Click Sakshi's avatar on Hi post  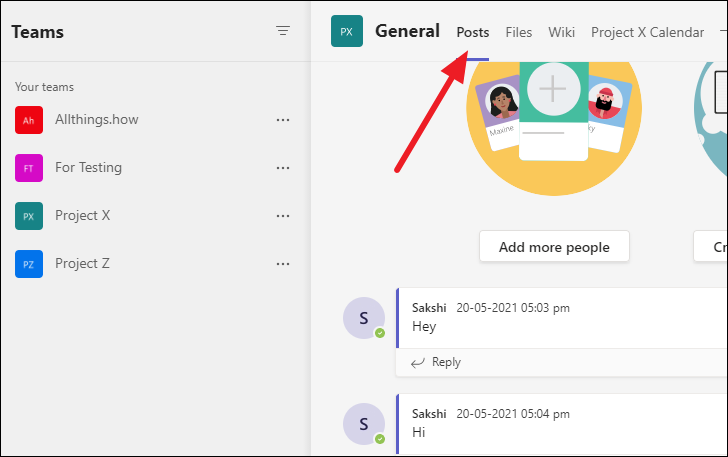(x=364, y=424)
